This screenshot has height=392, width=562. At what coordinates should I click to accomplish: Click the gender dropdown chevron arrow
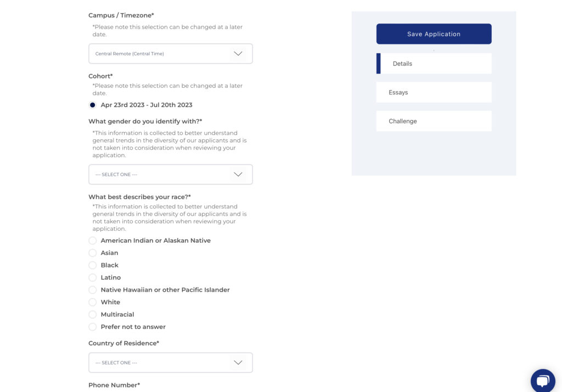pos(238,174)
